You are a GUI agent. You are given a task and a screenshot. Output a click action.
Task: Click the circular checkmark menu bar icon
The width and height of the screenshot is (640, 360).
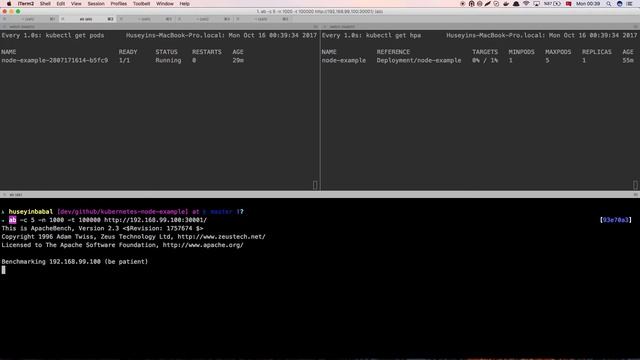click(x=496, y=4)
